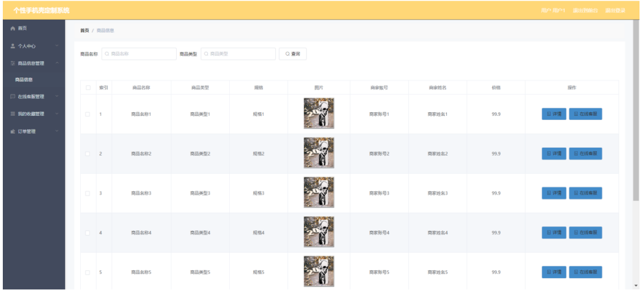Viewport: 644px width, 290px height.
Task: Click the 个性手机壳定制系统 title
Action: (42, 11)
